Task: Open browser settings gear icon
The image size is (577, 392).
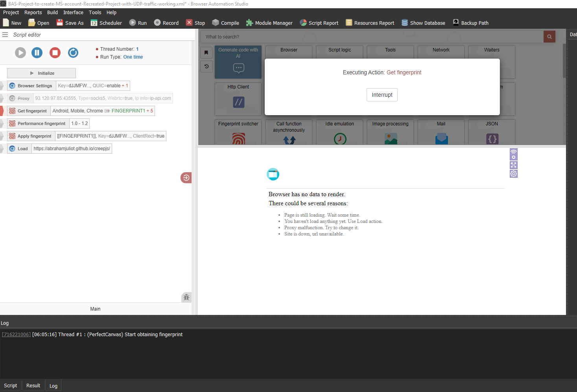Action: (513, 174)
